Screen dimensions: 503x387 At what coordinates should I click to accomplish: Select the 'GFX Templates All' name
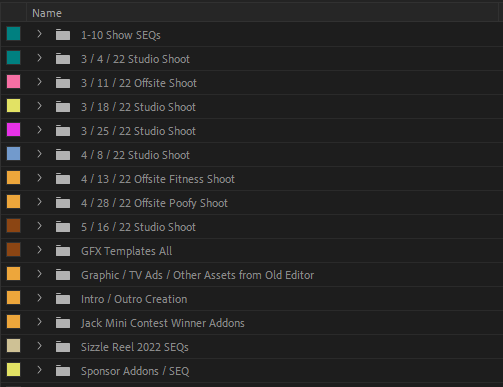[127, 251]
